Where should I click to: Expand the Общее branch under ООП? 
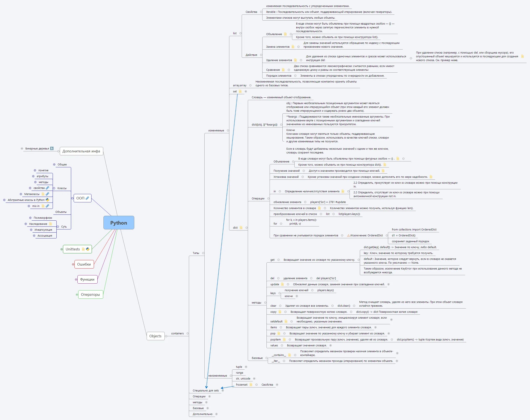[x=54, y=165]
